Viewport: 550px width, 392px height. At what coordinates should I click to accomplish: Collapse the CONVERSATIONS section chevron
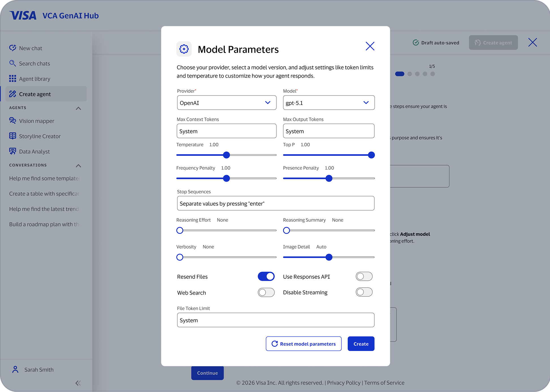(x=78, y=166)
